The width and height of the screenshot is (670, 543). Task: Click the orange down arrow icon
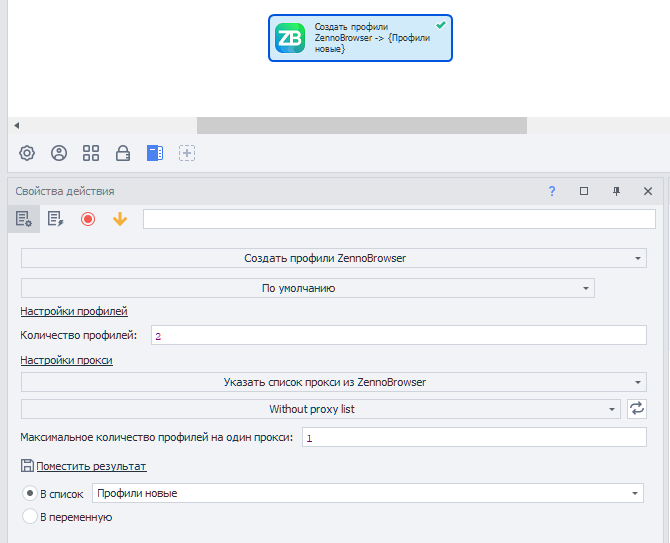pos(120,219)
